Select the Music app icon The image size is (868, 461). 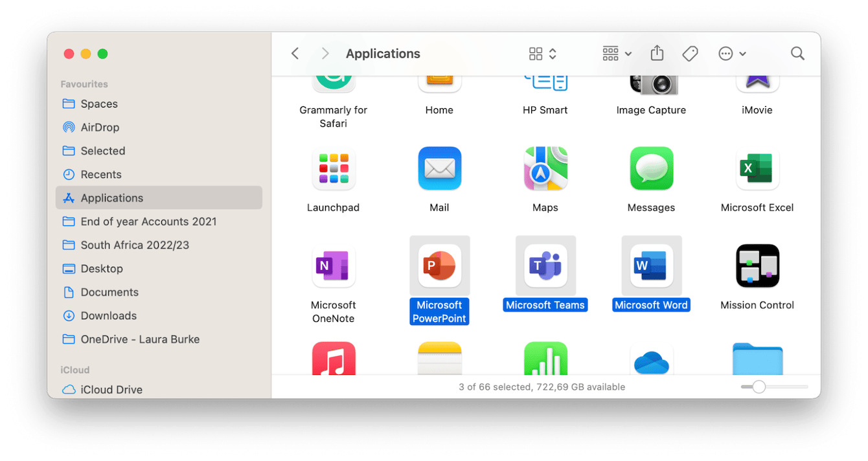[334, 358]
